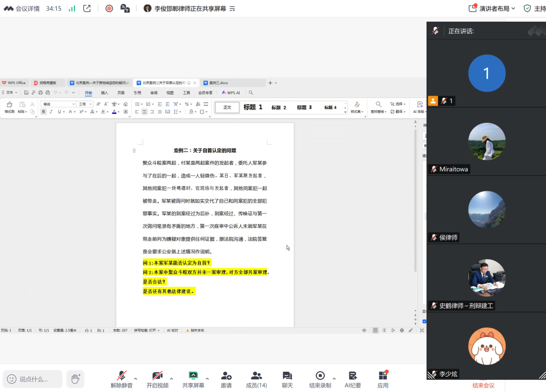Open 拼写检查 dropdown in status bar
Image resolution: width=546 pixels, height=392 pixels.
[x=147, y=330]
